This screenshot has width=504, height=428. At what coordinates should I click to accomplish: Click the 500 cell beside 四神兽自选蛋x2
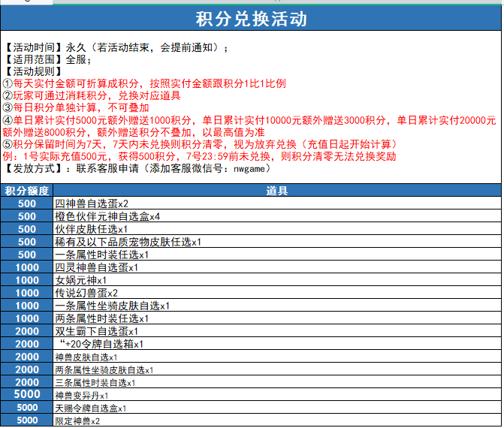(27, 203)
